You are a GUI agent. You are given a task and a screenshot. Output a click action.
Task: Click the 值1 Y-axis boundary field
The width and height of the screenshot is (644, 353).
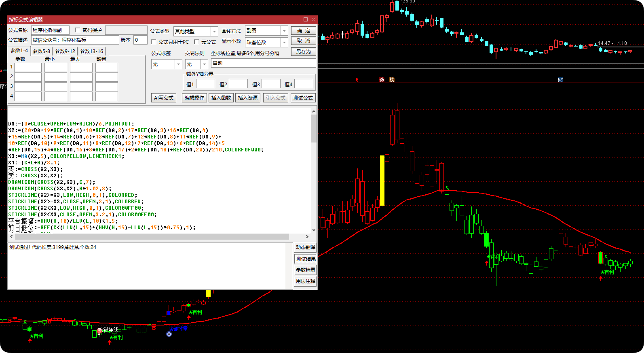(206, 84)
